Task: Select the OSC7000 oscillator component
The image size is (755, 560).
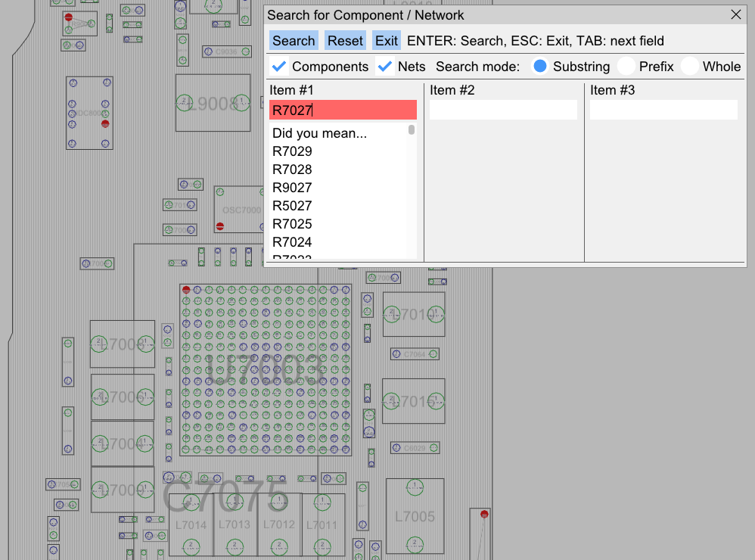Action: [x=239, y=210]
